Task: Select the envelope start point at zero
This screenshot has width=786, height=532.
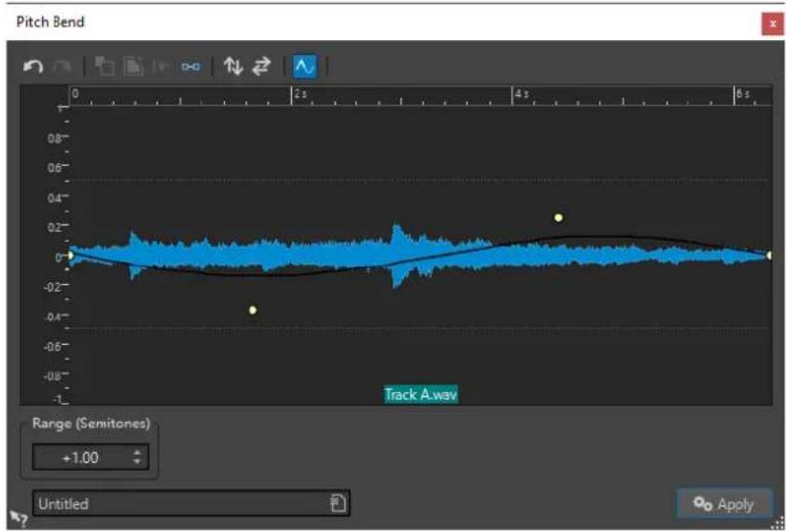Action: coord(70,256)
